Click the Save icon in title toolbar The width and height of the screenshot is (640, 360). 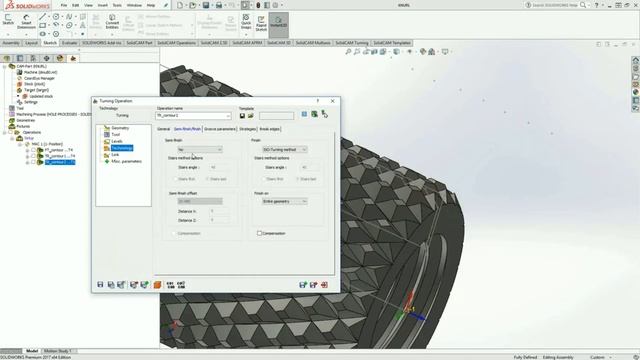[206, 5]
